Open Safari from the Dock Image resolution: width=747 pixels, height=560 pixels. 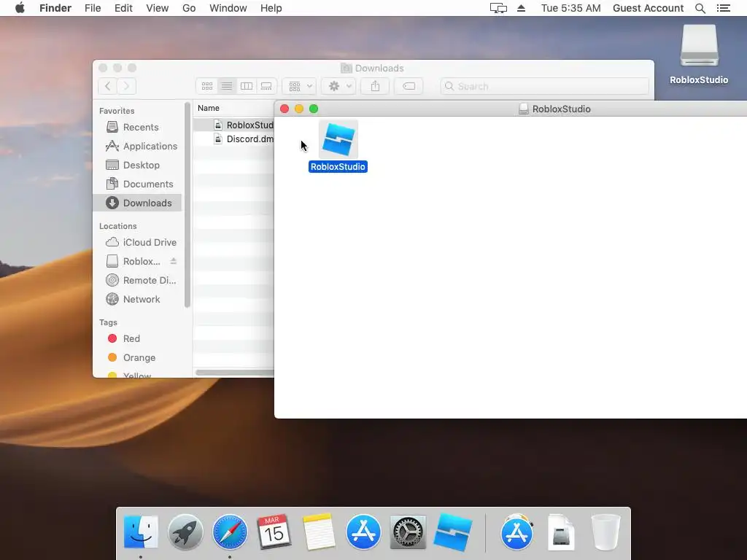click(x=230, y=532)
